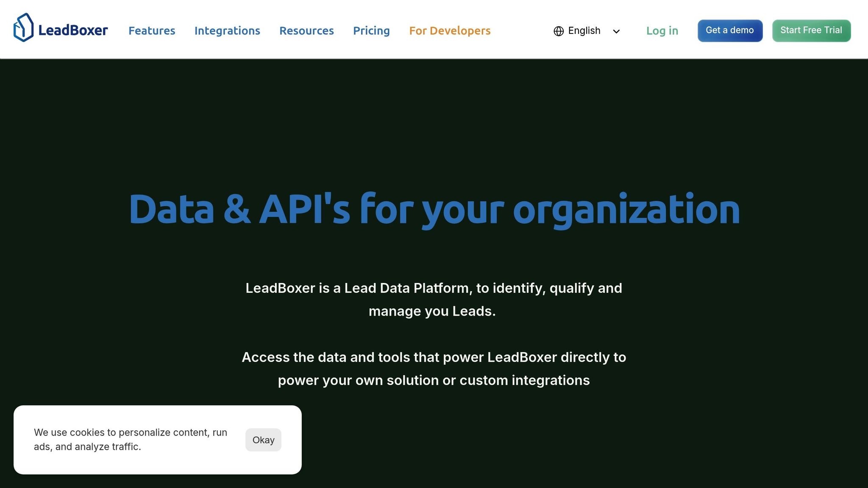Select the Resources nav item
This screenshot has height=488, width=868.
tap(306, 30)
